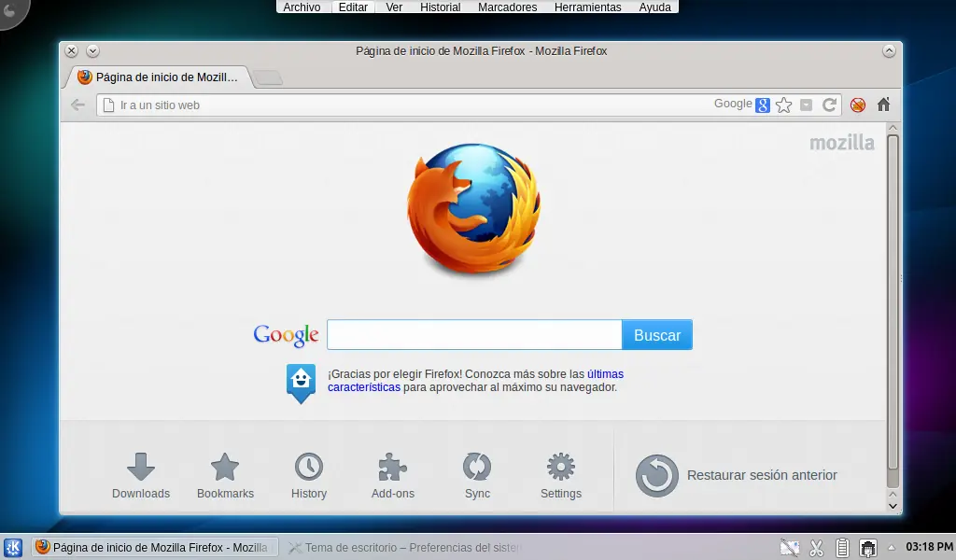This screenshot has height=560, width=956.
Task: Open the Klipper scissors tray icon
Action: (x=816, y=548)
